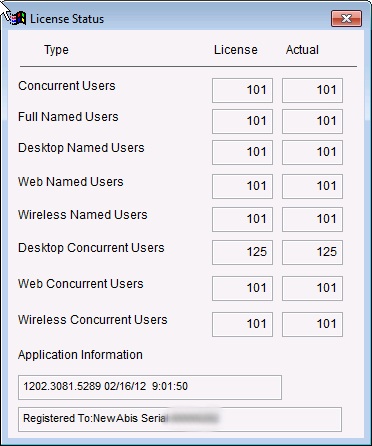Click Web Named Users License field
The height and width of the screenshot is (446, 372).
pyautogui.click(x=242, y=186)
